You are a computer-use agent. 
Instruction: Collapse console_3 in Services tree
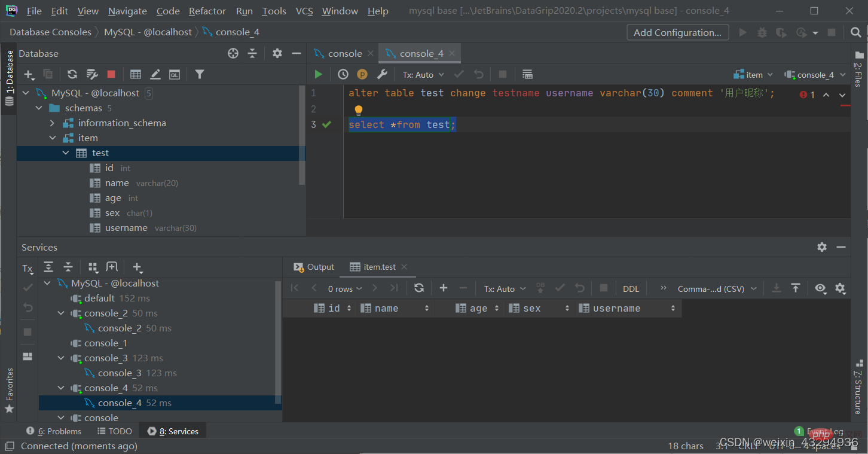61,358
